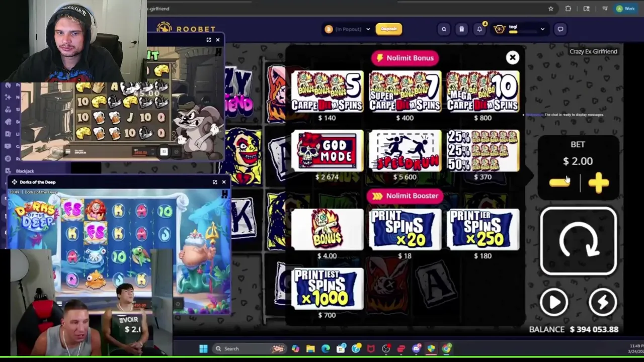The height and width of the screenshot is (362, 644).
Task: Close the Dorks of the Deep popout
Action: [x=224, y=182]
